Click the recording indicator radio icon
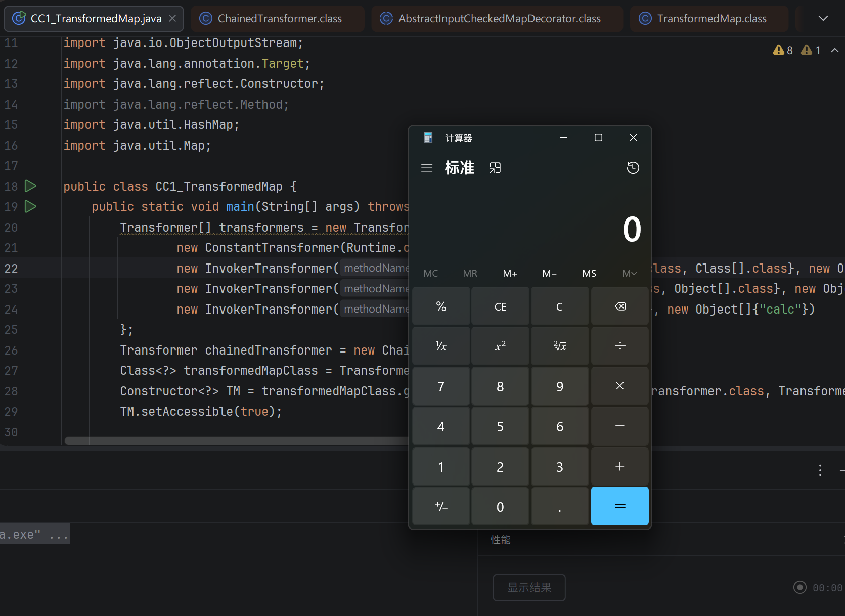This screenshot has width=845, height=616. tap(799, 587)
